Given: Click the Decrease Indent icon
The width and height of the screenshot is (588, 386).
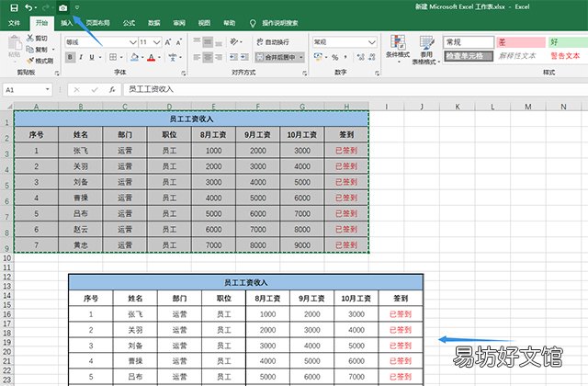Looking at the screenshot, I should tap(233, 57).
